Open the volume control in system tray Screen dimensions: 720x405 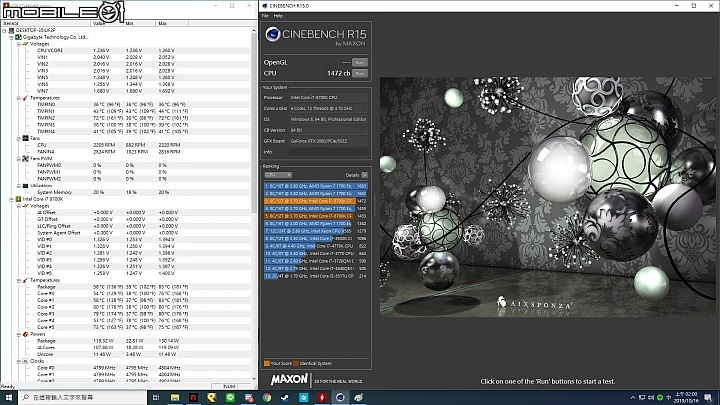(x=650, y=398)
